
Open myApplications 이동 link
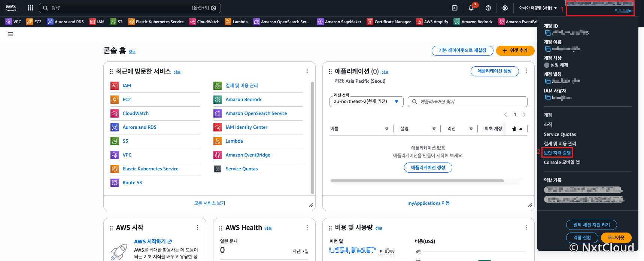[x=428, y=203]
